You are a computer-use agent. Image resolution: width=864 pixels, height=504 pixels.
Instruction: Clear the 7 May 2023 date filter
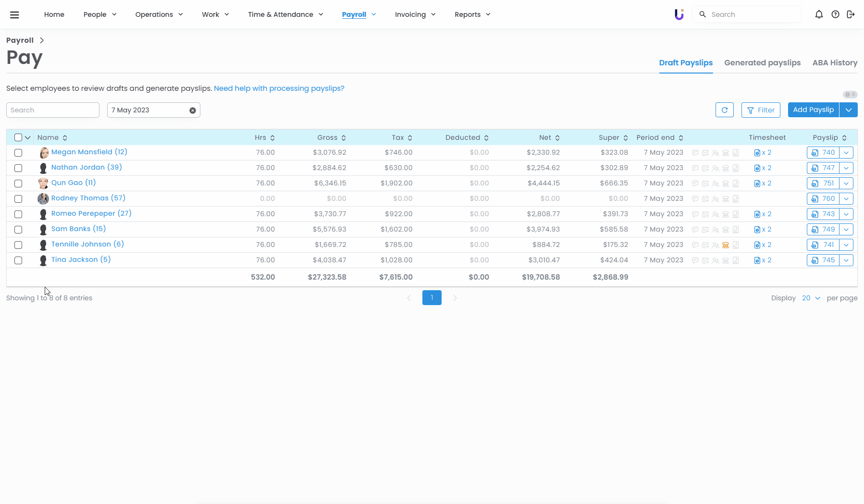point(193,111)
